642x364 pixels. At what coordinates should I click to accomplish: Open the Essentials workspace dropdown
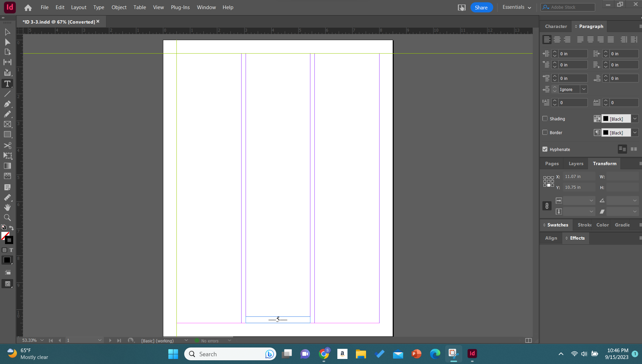coord(517,7)
